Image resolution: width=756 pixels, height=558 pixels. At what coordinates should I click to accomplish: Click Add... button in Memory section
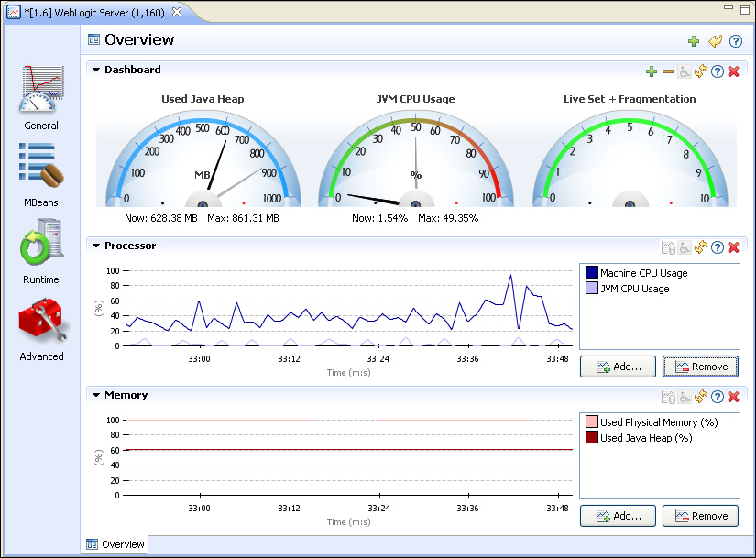point(619,516)
